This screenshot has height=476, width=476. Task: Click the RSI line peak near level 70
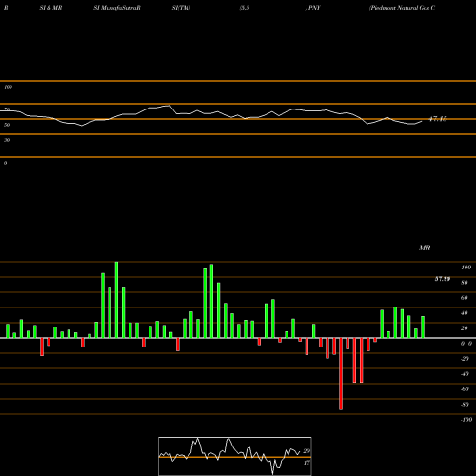pyautogui.click(x=169, y=105)
